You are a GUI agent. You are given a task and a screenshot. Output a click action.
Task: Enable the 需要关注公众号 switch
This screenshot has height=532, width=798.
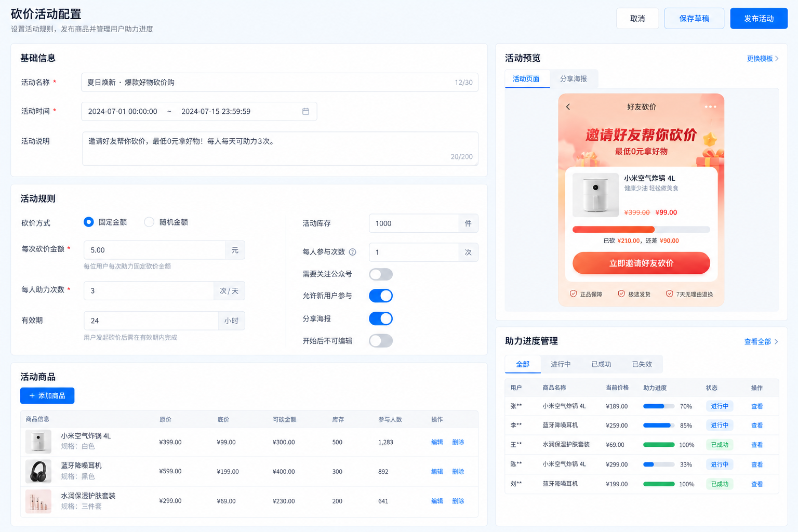[x=381, y=274]
